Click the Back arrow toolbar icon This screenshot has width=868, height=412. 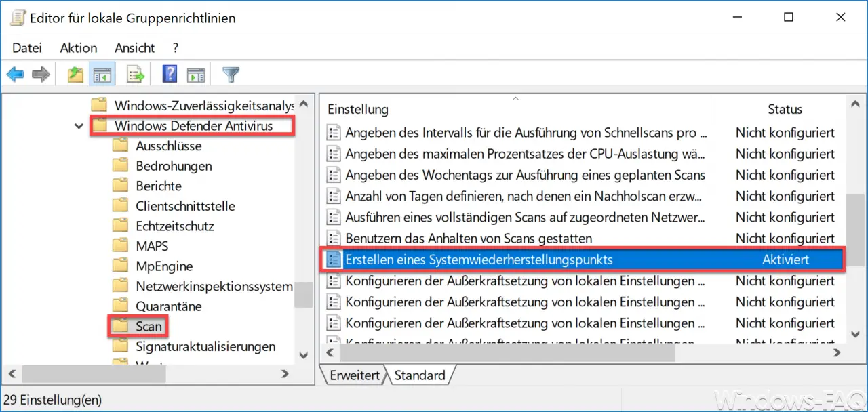pyautogui.click(x=16, y=75)
